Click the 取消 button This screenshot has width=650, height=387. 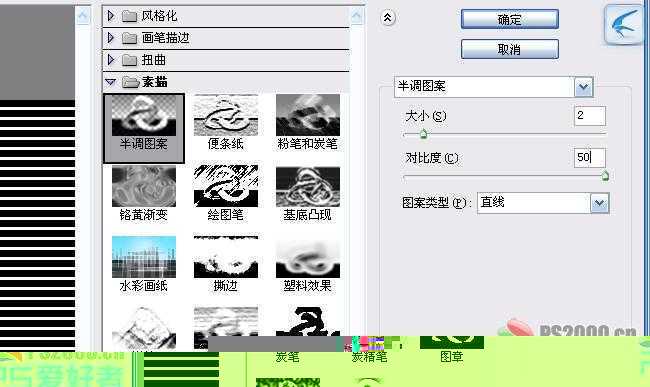coord(509,49)
